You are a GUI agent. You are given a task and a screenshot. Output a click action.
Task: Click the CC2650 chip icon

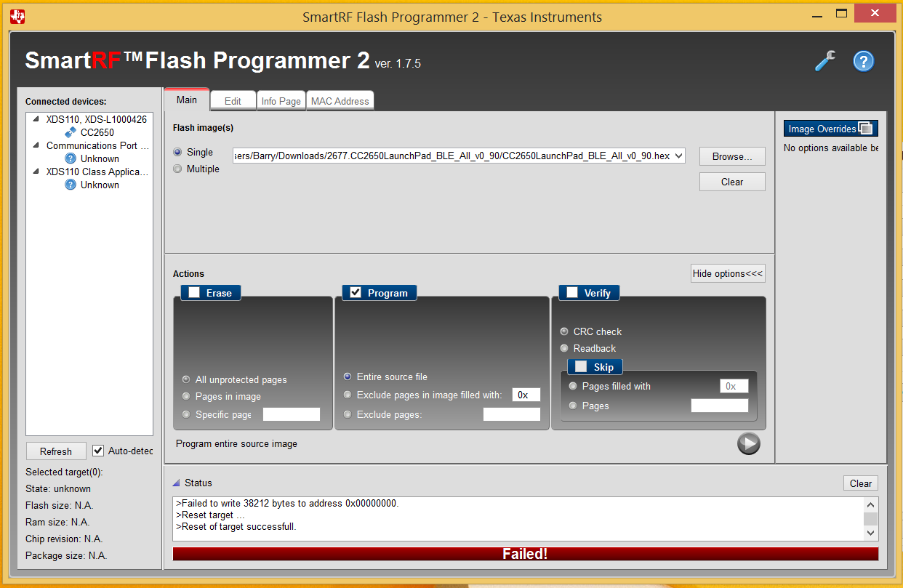point(71,132)
